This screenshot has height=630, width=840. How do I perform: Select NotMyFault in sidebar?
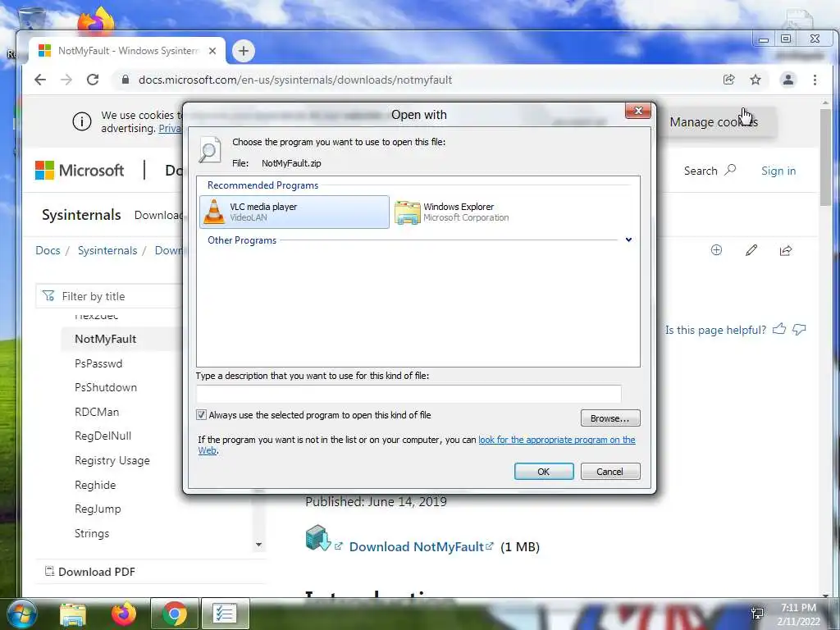pos(106,339)
